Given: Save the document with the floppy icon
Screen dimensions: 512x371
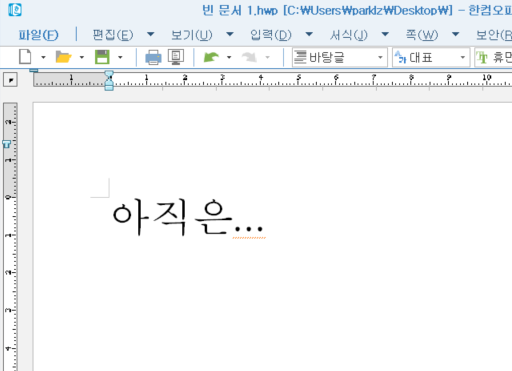Looking at the screenshot, I should (102, 57).
